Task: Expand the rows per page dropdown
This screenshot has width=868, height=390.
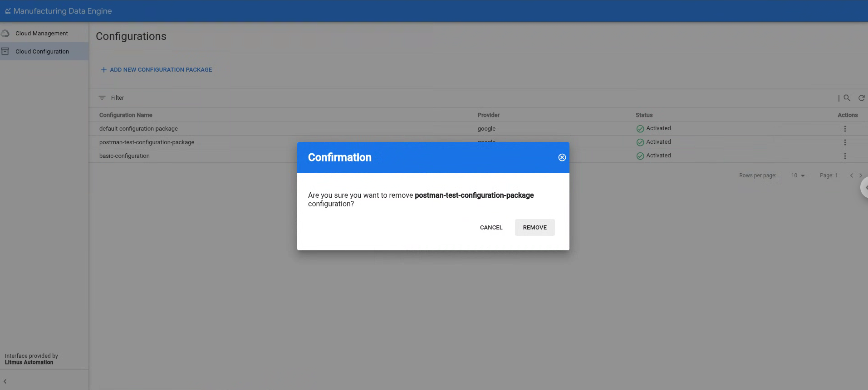Action: (x=798, y=175)
